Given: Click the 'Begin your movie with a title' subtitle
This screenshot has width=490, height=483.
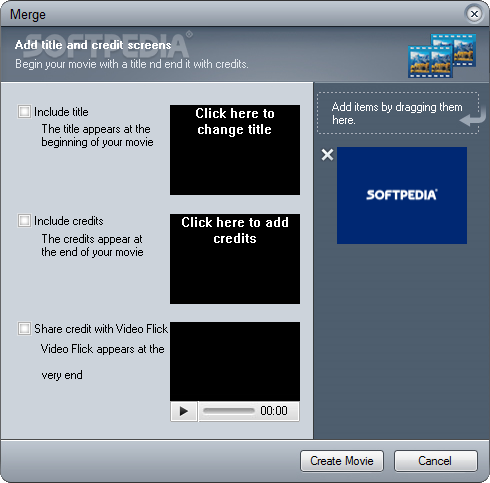Looking at the screenshot, I should point(132,64).
